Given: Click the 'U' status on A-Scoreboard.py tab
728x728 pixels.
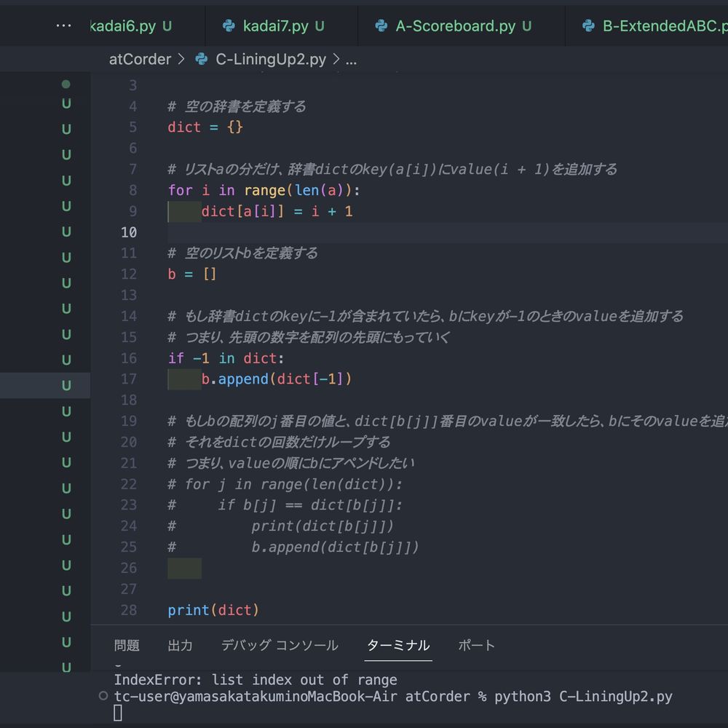Looking at the screenshot, I should (x=526, y=26).
